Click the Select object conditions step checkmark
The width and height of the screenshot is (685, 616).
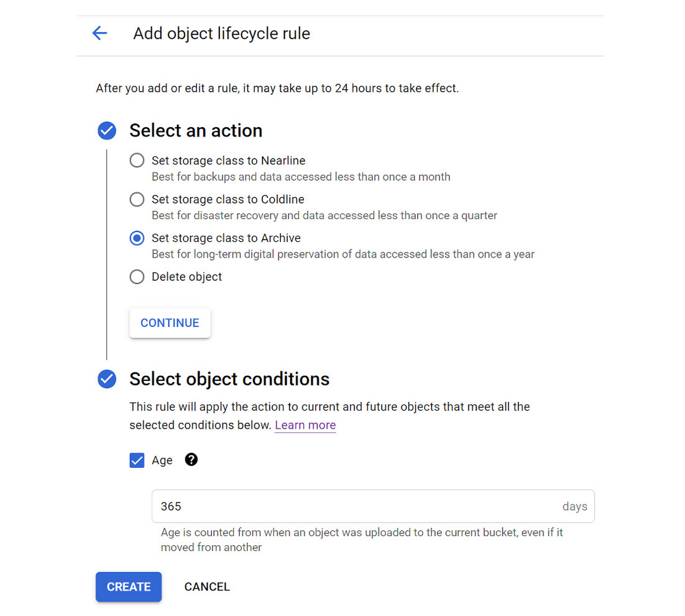pos(107,379)
